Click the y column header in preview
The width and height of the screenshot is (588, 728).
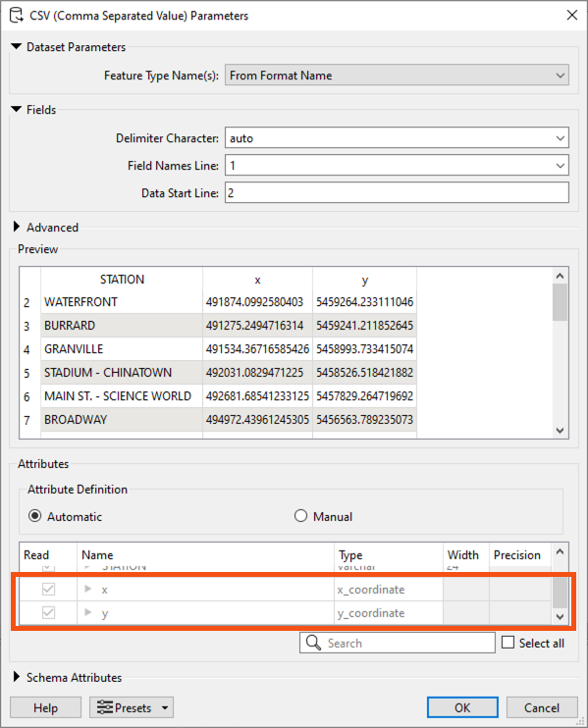[364, 279]
